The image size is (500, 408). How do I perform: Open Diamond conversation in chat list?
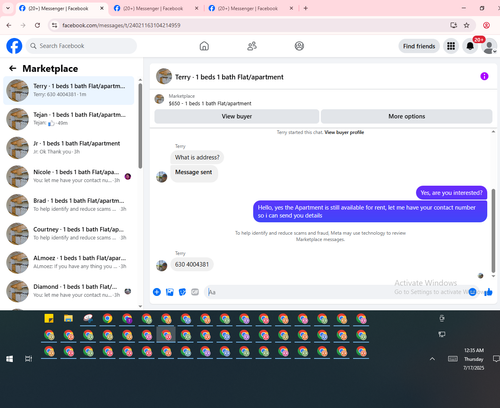point(69,291)
